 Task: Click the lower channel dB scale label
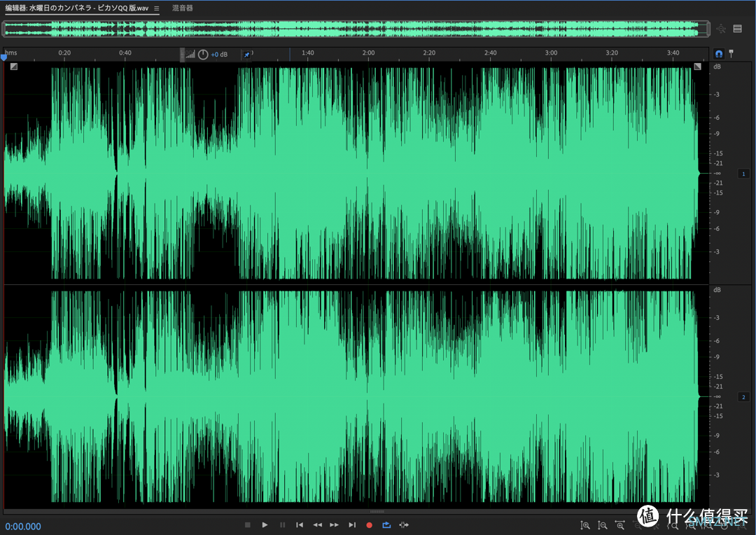[x=717, y=290]
